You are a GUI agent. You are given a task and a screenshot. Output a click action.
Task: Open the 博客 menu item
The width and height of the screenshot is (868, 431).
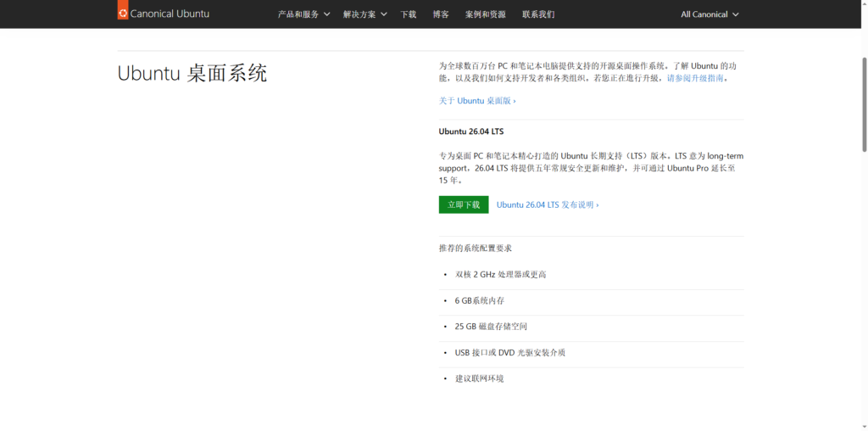tap(441, 14)
